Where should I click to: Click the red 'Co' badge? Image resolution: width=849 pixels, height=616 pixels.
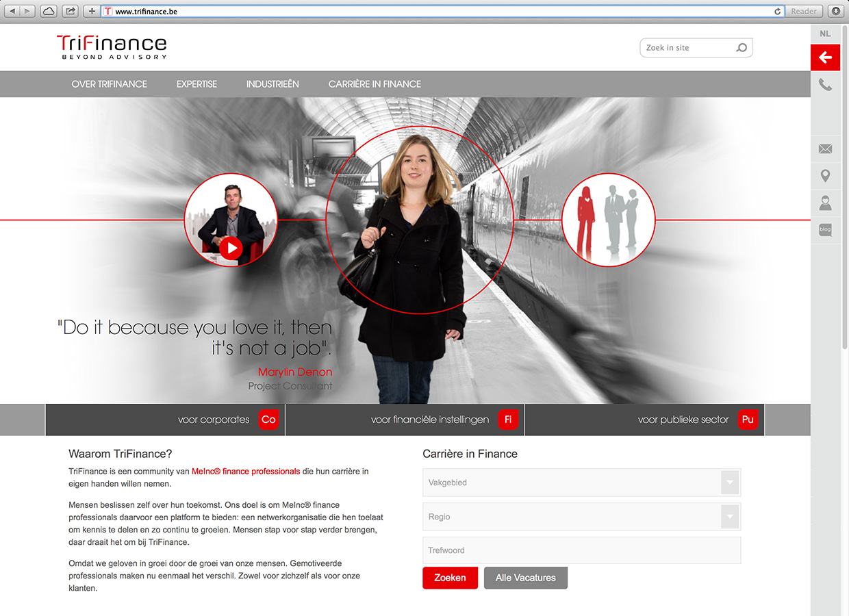click(x=268, y=420)
